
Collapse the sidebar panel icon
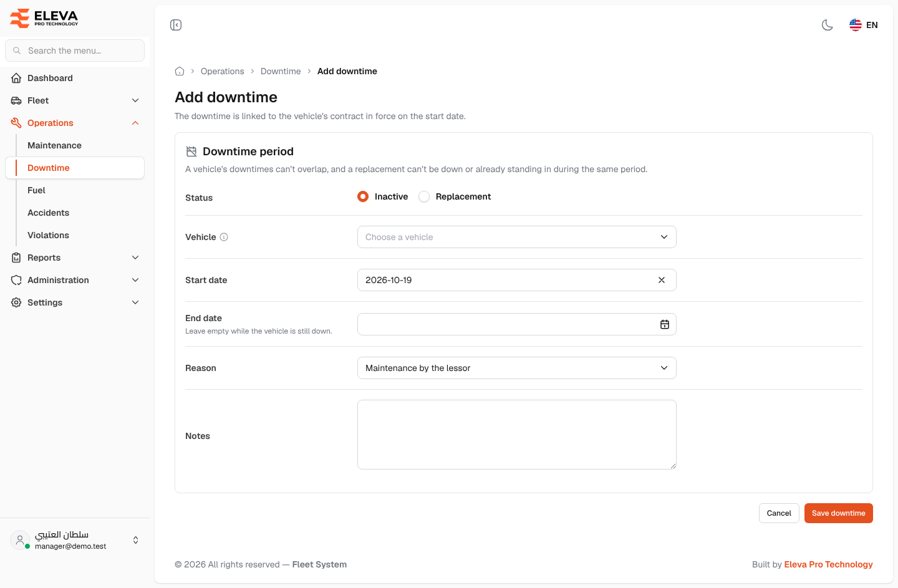click(x=176, y=25)
